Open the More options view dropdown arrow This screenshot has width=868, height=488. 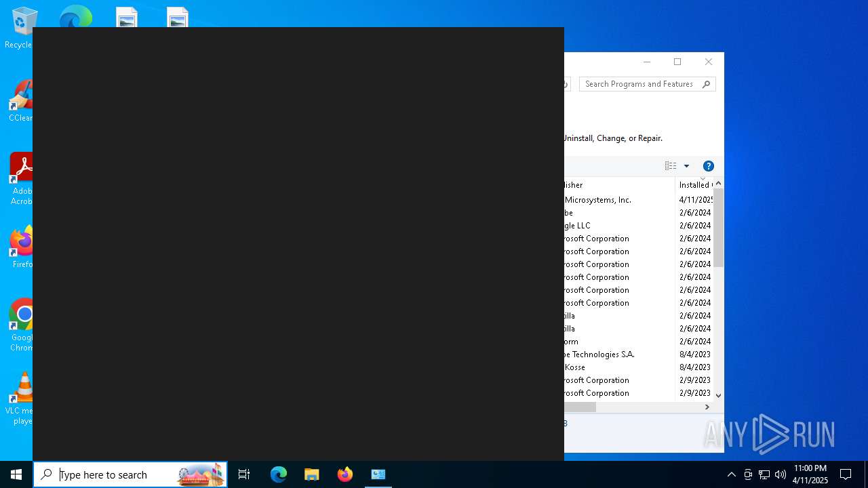pos(686,166)
